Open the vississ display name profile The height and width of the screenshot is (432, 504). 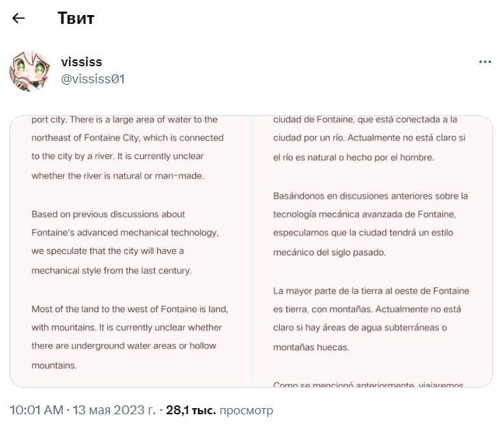point(81,62)
